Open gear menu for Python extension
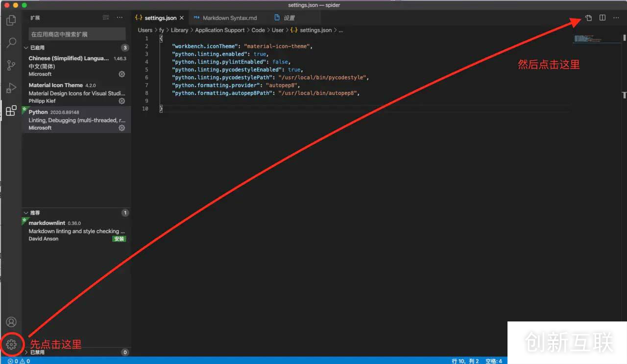 point(122,128)
